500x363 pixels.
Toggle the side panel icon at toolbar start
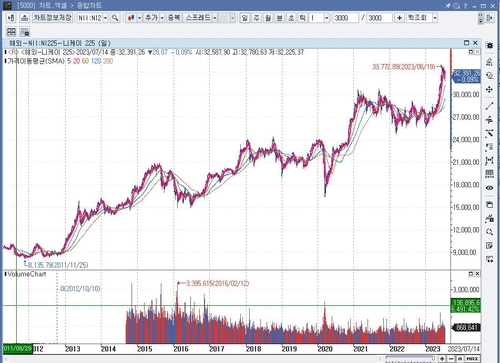click(x=11, y=18)
